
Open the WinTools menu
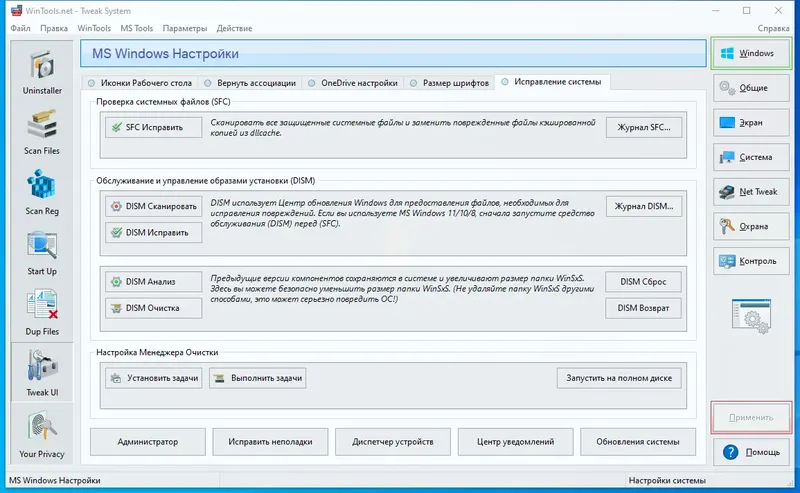point(94,29)
